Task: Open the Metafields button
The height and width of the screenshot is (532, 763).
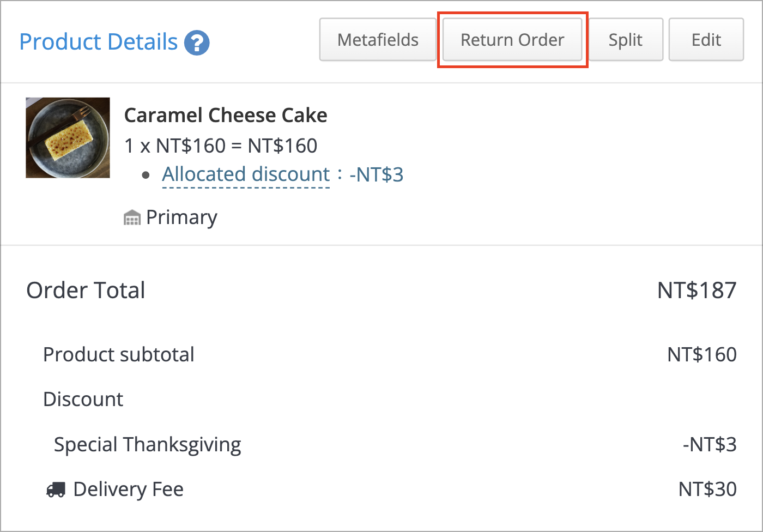Action: [378, 40]
